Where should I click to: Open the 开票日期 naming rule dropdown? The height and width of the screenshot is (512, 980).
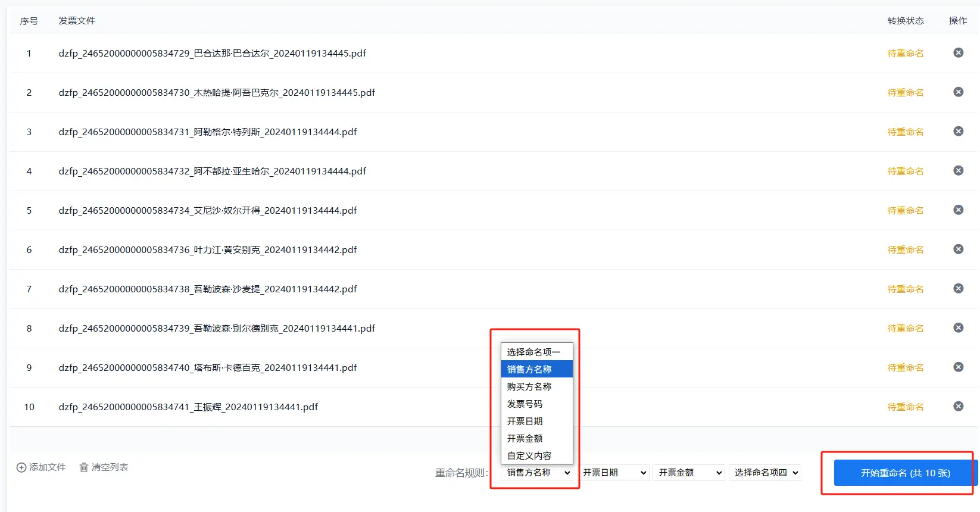[x=614, y=473]
